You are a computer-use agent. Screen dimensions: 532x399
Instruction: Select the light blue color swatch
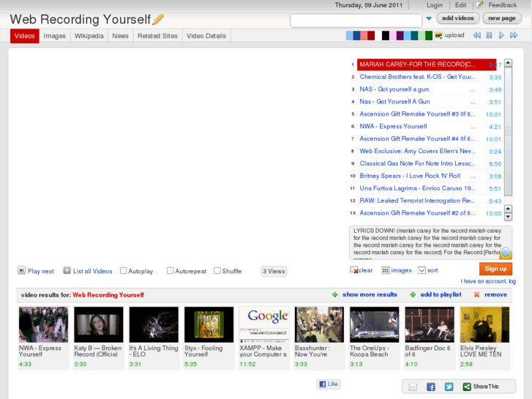click(x=349, y=35)
